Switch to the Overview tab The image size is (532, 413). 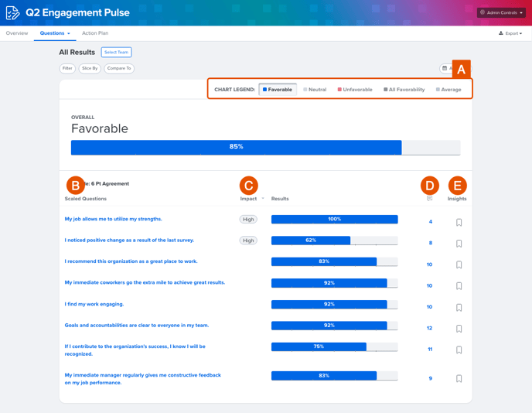tap(17, 33)
